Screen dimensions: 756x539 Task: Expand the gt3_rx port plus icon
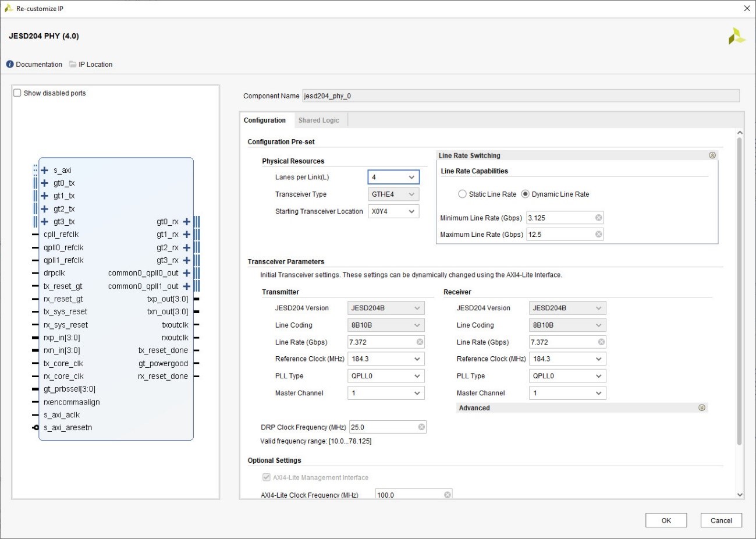point(187,261)
